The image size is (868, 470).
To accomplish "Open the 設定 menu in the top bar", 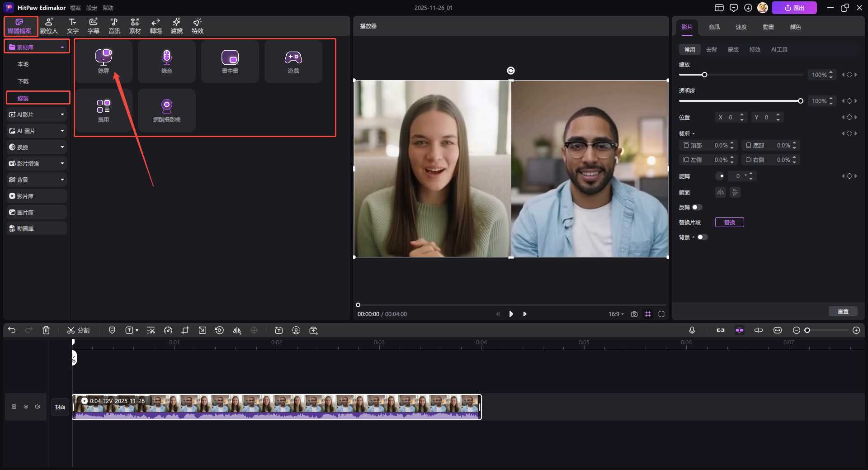I will [91, 8].
